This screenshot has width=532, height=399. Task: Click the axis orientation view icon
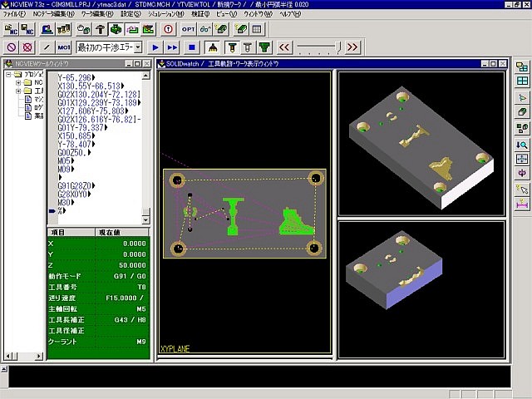522,98
